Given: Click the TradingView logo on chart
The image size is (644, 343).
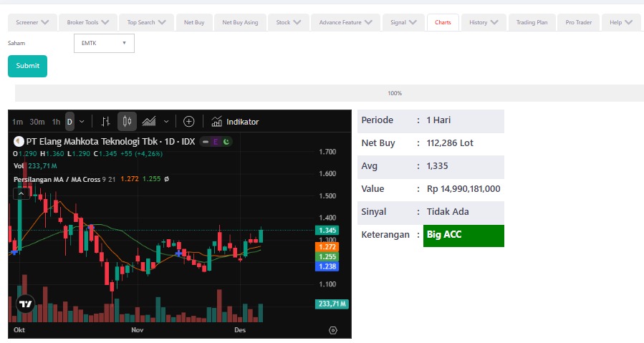Looking at the screenshot, I should pyautogui.click(x=26, y=304).
